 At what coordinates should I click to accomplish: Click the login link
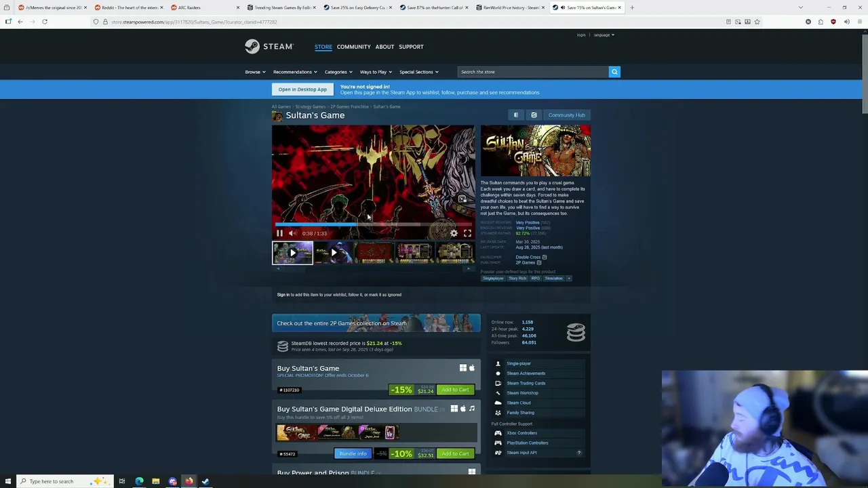(x=581, y=35)
